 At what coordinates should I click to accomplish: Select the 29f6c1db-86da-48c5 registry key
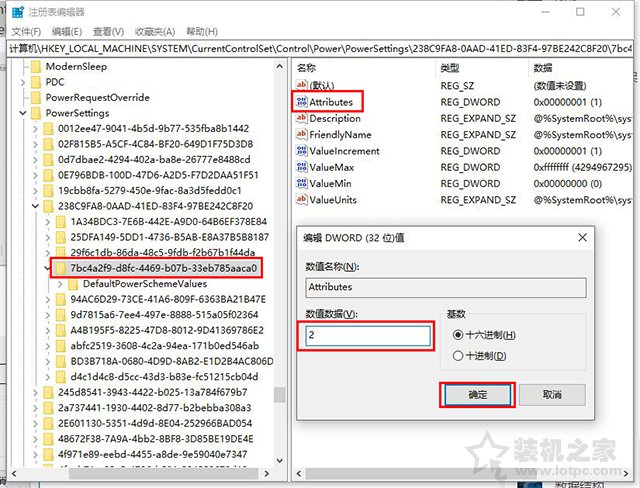click(162, 253)
